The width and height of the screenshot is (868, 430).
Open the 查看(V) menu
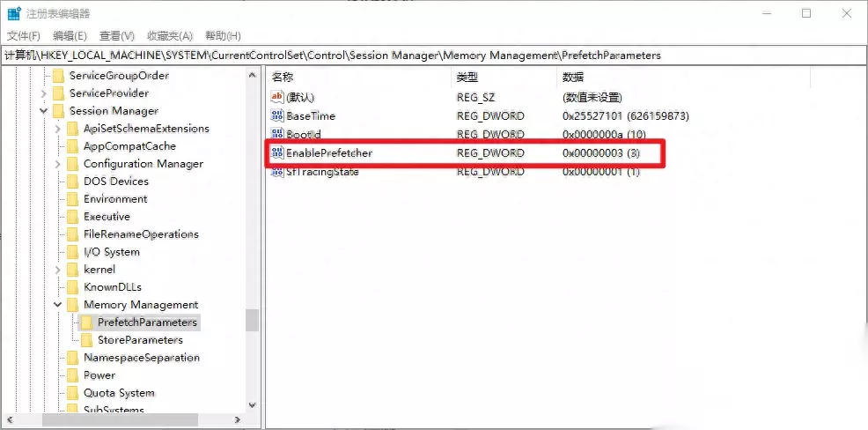[x=117, y=36]
